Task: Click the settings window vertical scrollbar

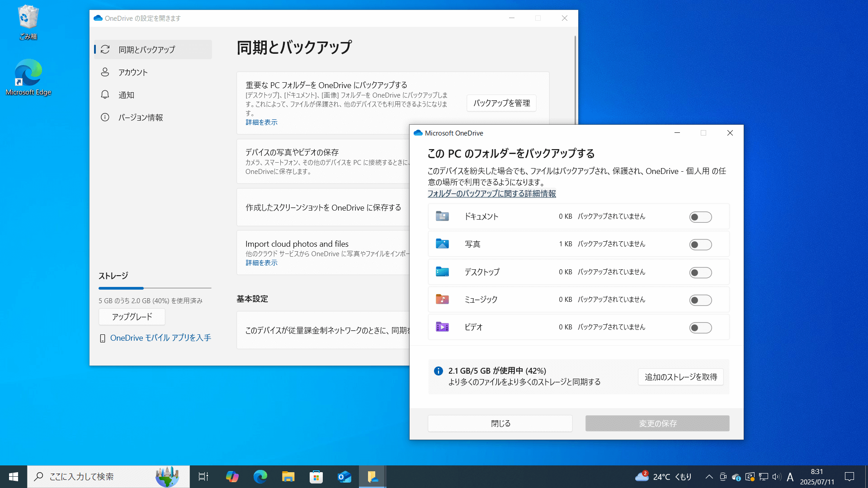Action: pyautogui.click(x=575, y=81)
